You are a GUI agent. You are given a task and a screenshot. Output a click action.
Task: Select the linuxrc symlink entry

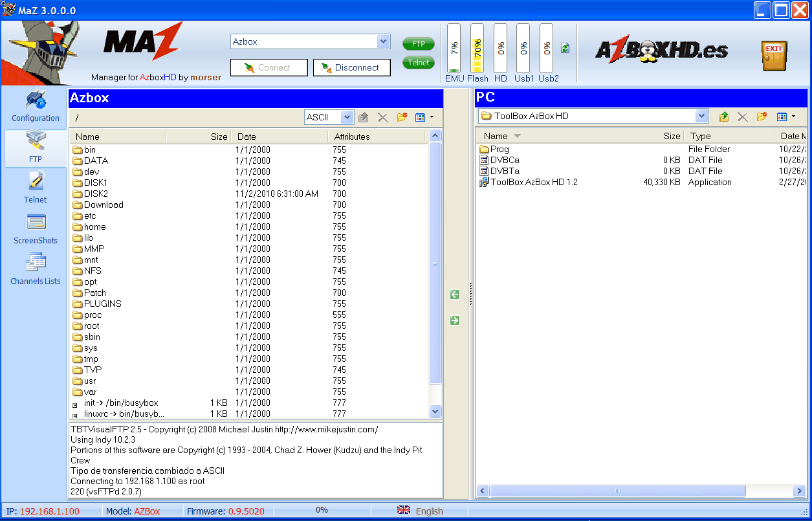tap(124, 414)
